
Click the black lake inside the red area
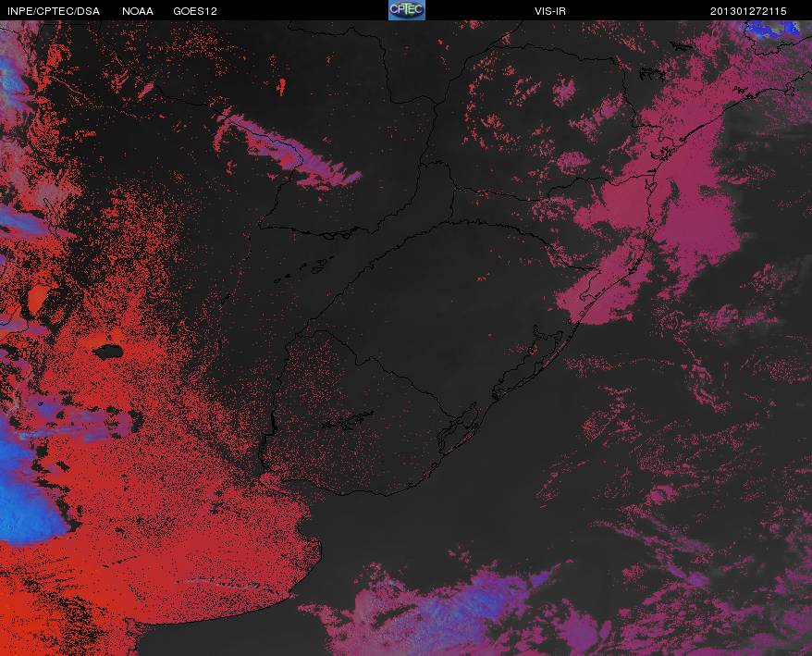108,353
